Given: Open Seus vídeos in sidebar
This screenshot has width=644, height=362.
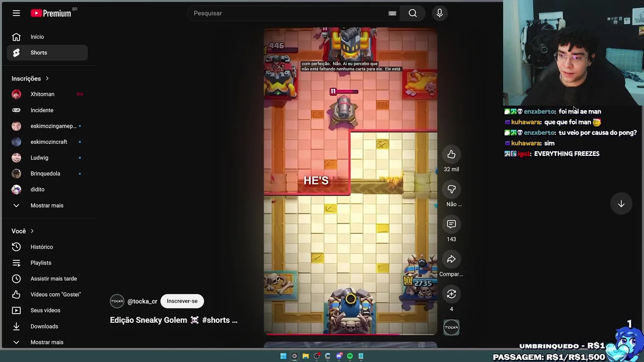Looking at the screenshot, I should pos(47,310).
